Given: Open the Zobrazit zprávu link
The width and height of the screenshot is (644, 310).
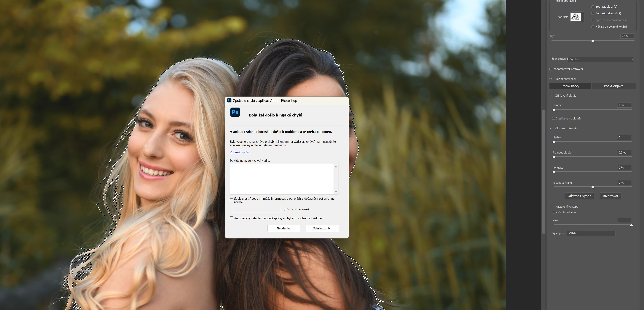Looking at the screenshot, I should (x=240, y=152).
